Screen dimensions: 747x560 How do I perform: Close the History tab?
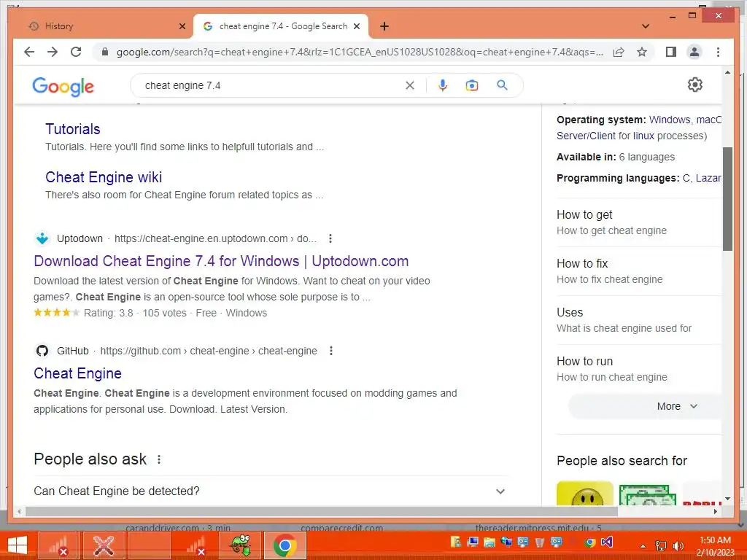click(182, 26)
